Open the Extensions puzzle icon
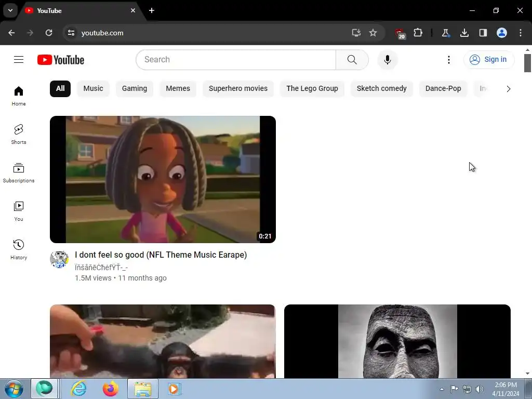The width and height of the screenshot is (532, 399). click(418, 33)
